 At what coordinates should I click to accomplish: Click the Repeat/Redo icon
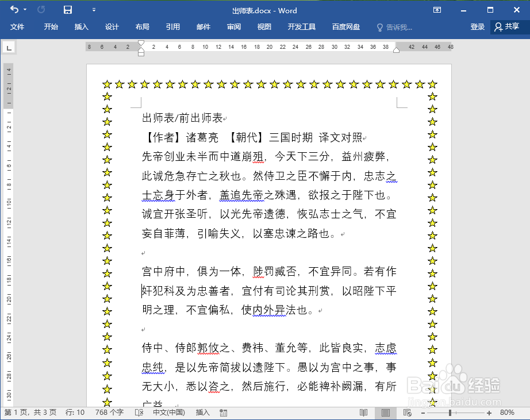[x=39, y=10]
